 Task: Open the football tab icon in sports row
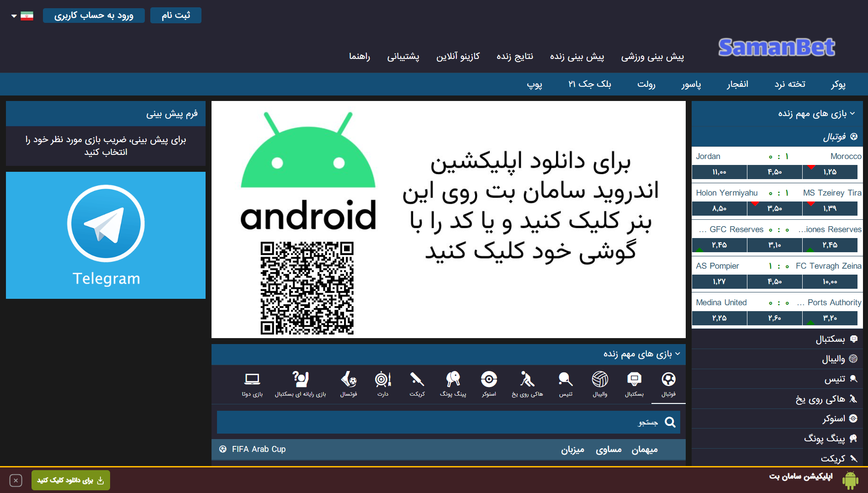668,379
